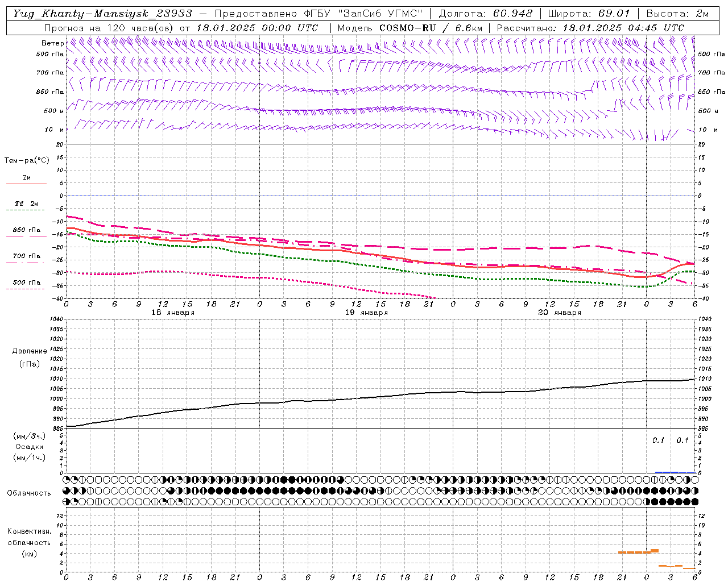Click the forecast start time 18.01.2025 00:00 UTC
The height and width of the screenshot is (582, 728).
click(x=257, y=28)
